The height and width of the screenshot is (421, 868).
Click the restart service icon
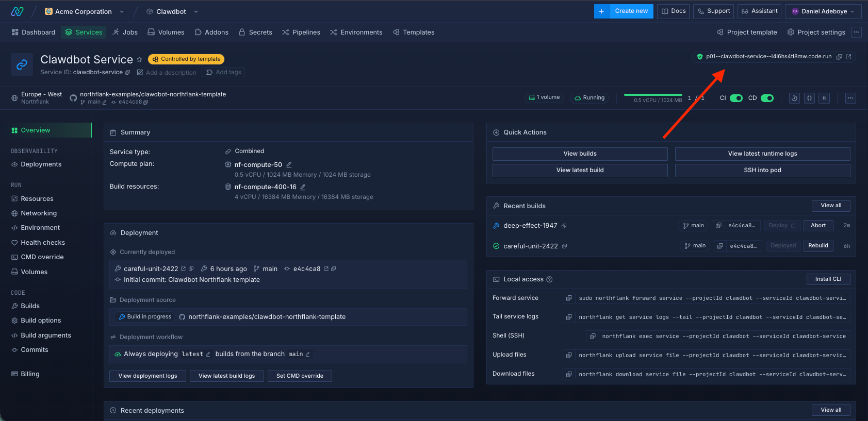(794, 98)
